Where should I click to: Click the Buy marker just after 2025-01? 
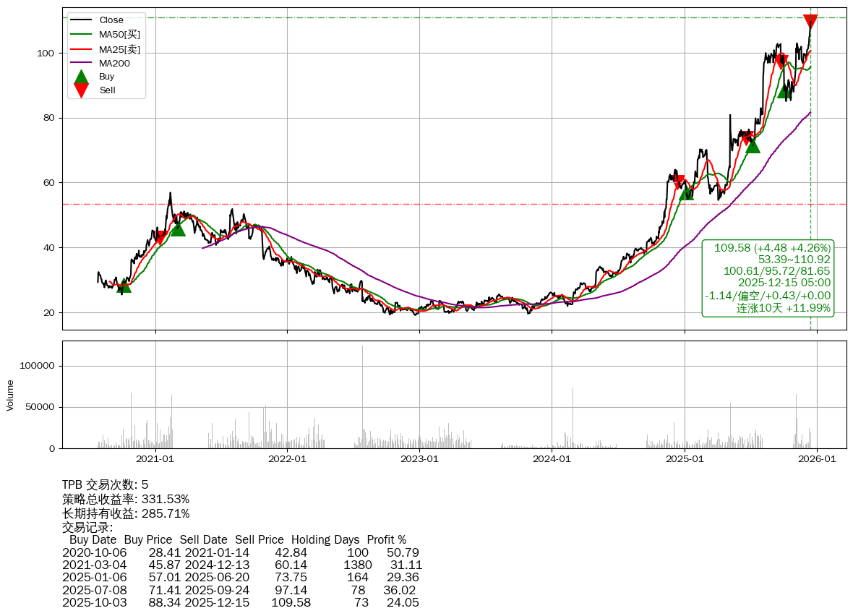(x=686, y=193)
